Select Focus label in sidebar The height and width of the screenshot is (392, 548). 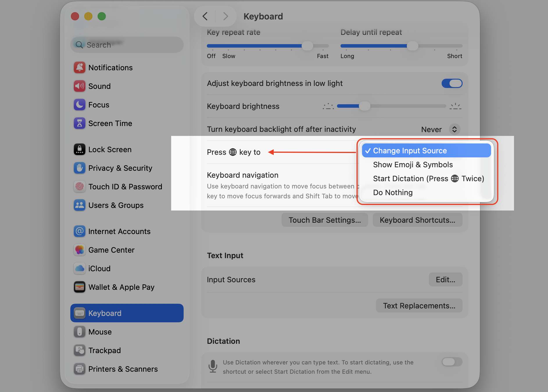click(x=99, y=105)
